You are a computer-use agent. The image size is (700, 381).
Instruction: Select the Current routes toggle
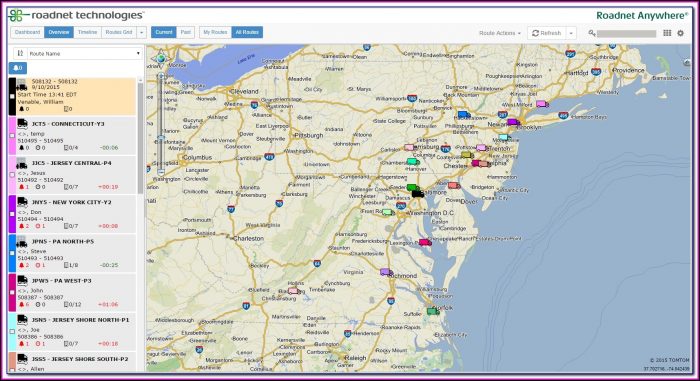click(164, 32)
